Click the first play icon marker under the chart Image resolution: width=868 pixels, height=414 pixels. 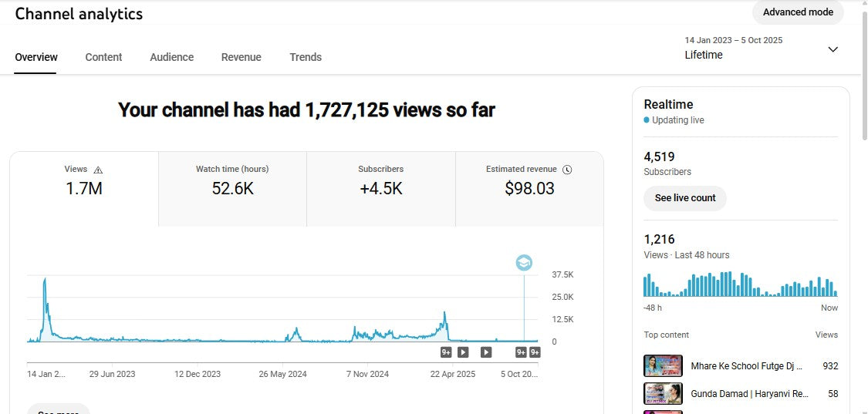click(x=463, y=352)
